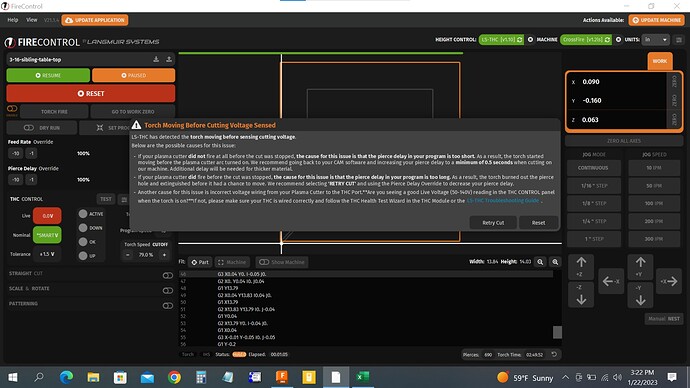Click the zoom in magnifier icon
Viewport: 690px width, 388px height.
[555, 262]
